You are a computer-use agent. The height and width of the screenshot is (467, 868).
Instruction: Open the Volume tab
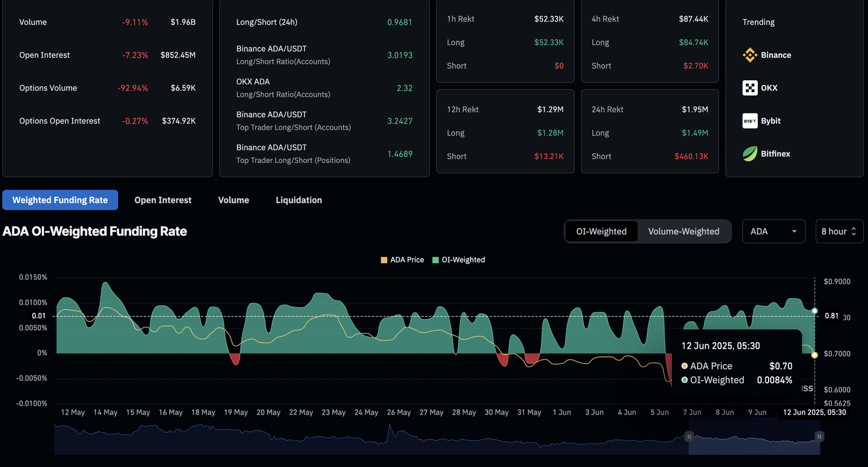coord(233,200)
